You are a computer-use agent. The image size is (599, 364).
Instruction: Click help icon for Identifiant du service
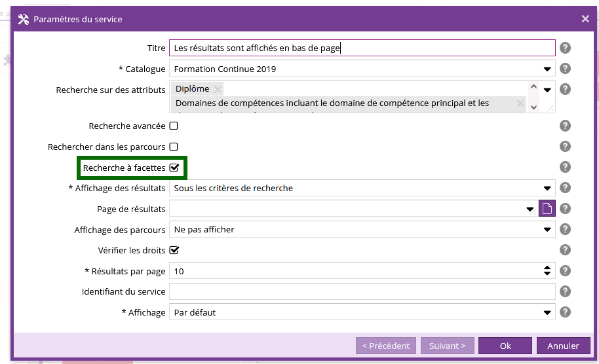(565, 292)
